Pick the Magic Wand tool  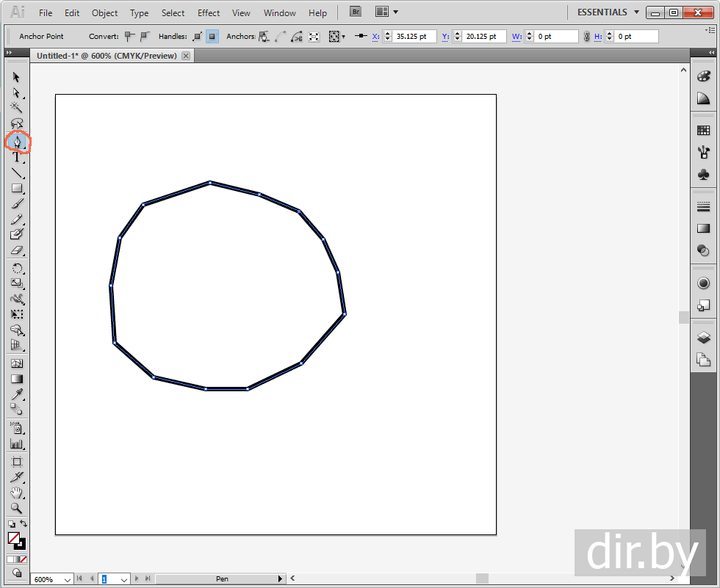17,108
